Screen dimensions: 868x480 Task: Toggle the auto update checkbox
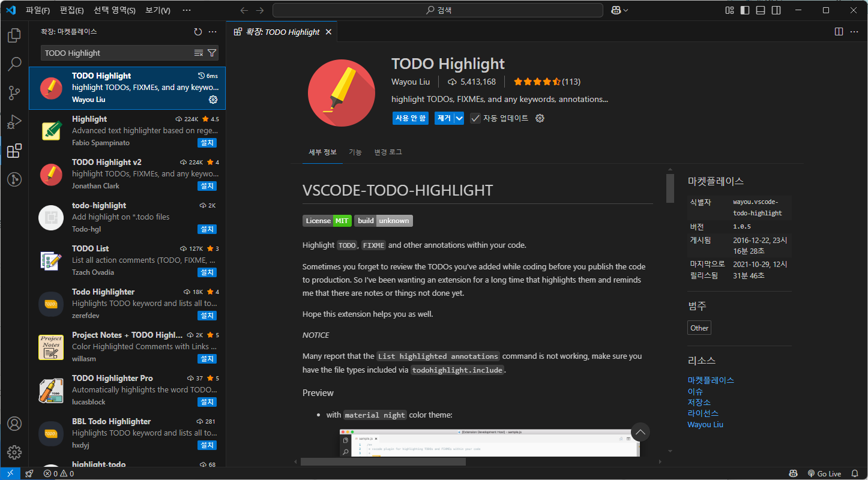[x=475, y=118]
